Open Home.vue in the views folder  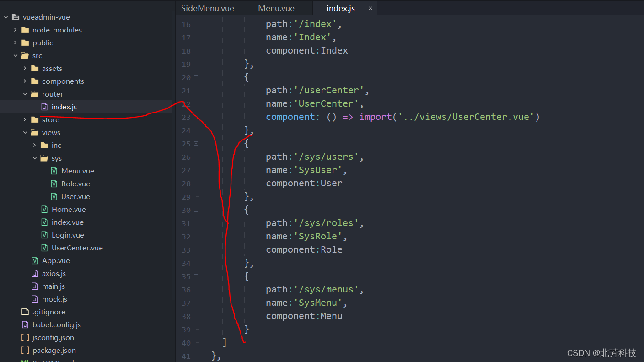[69, 210]
